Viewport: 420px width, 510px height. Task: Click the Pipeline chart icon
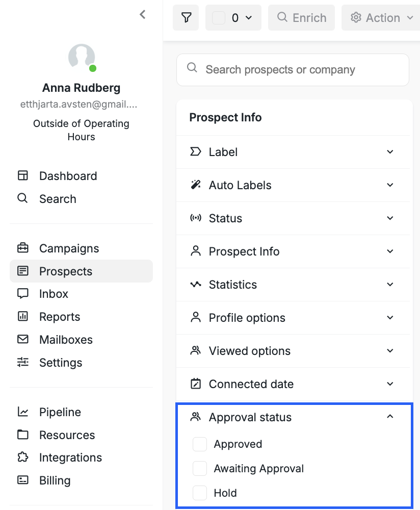point(23,412)
